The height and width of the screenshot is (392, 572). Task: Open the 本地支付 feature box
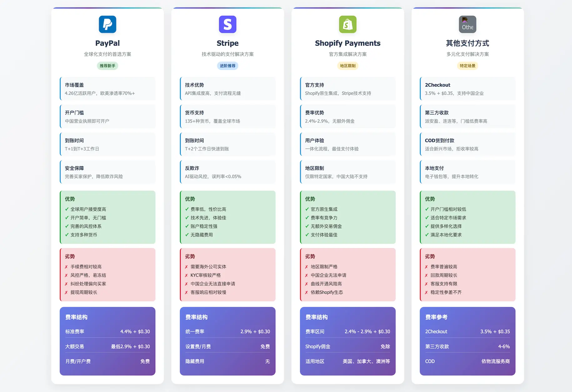468,172
